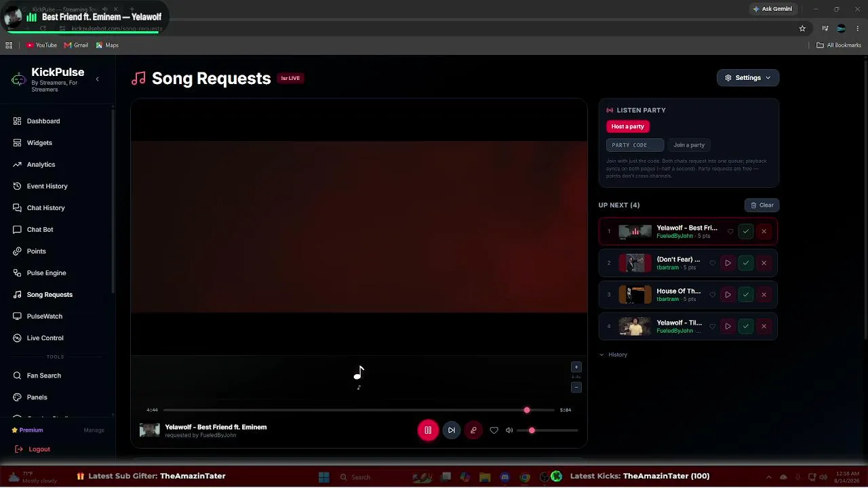Screen dimensions: 868x488
Task: Click the minus button on the video player
Action: (x=576, y=388)
